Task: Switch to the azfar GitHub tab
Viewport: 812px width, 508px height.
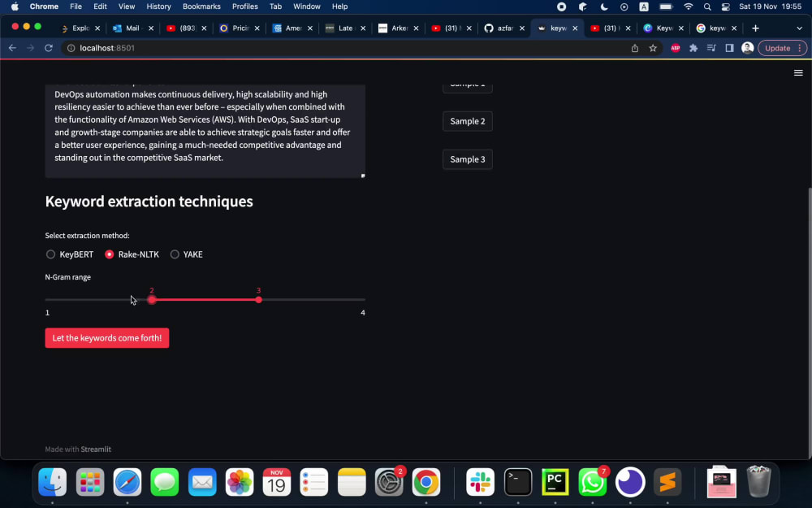Action: tap(504, 27)
